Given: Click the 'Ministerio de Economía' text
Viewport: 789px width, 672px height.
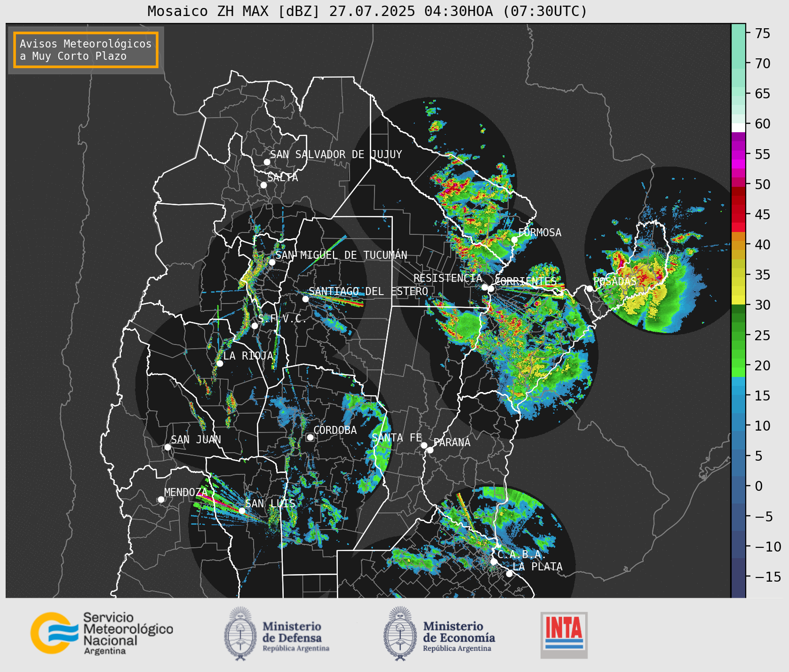Looking at the screenshot, I should [459, 632].
